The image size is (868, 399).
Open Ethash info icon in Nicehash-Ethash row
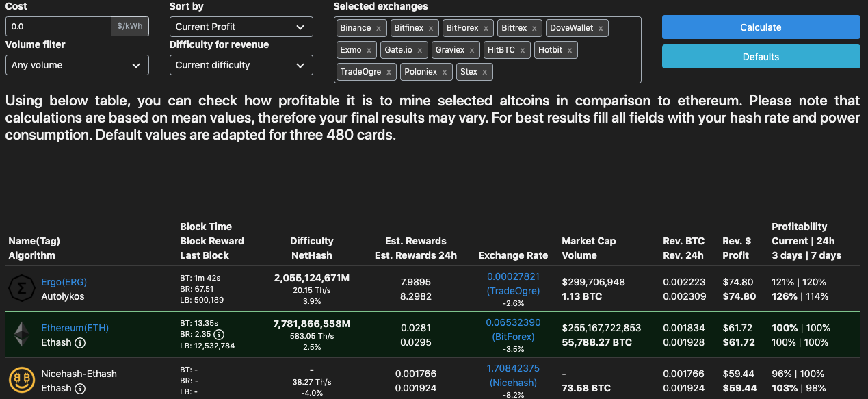pyautogui.click(x=80, y=388)
